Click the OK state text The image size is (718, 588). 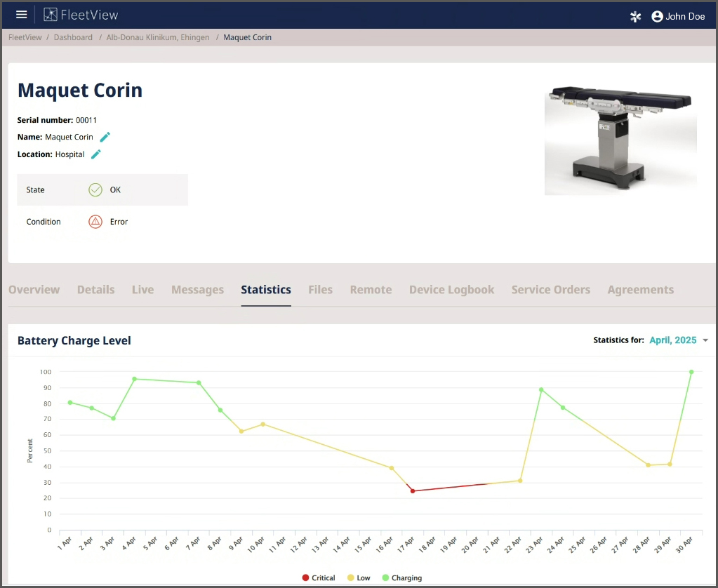(115, 189)
